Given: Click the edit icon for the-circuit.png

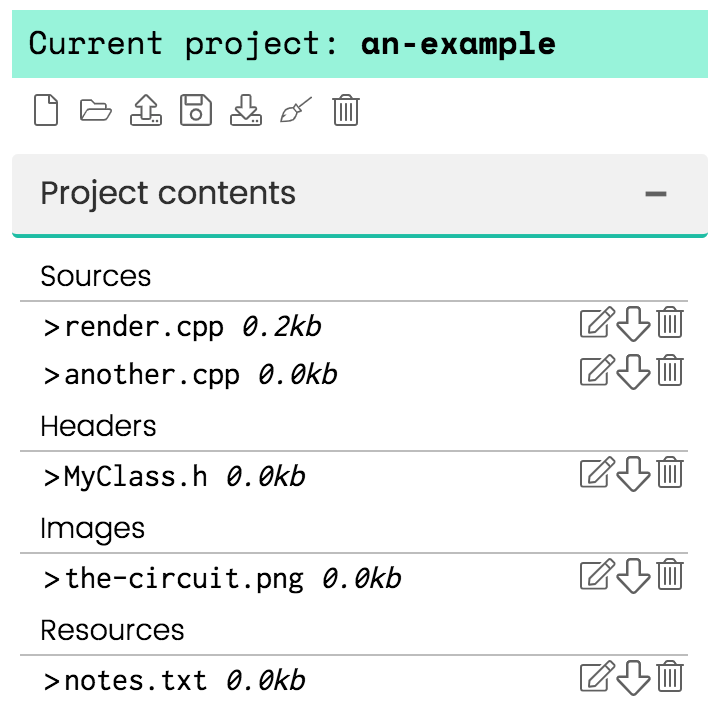Looking at the screenshot, I should point(597,574).
